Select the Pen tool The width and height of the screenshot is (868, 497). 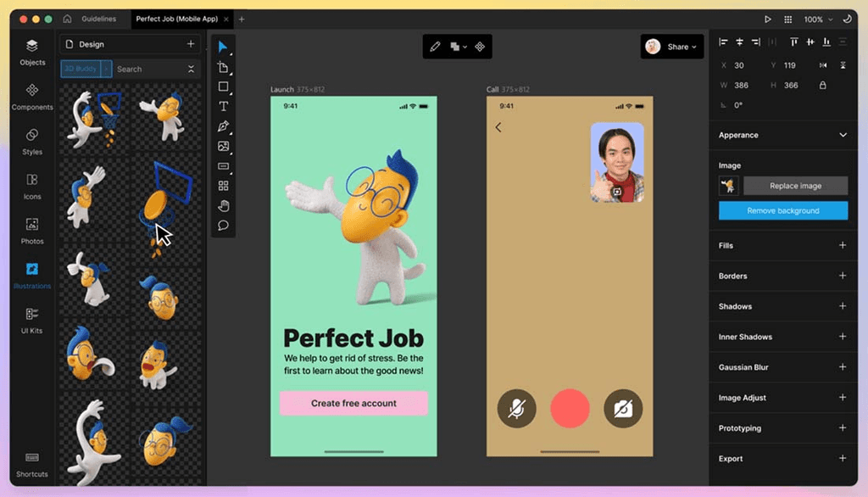click(x=224, y=126)
